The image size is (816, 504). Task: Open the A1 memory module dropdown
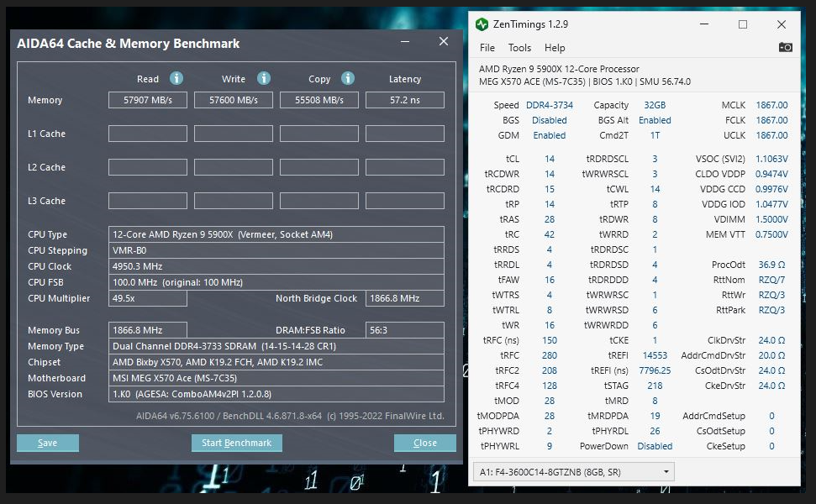574,472
